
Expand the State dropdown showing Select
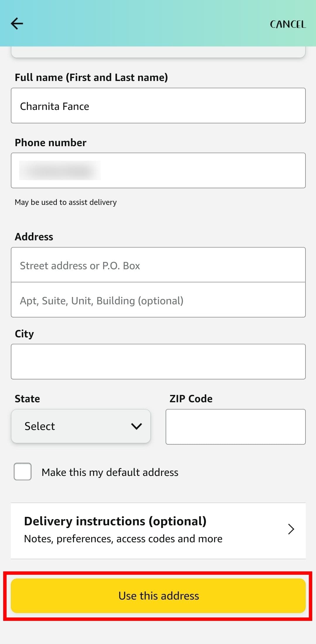(x=80, y=426)
